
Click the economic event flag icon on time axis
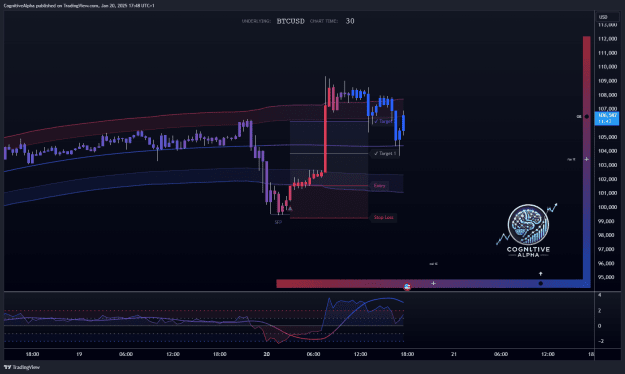point(407,287)
